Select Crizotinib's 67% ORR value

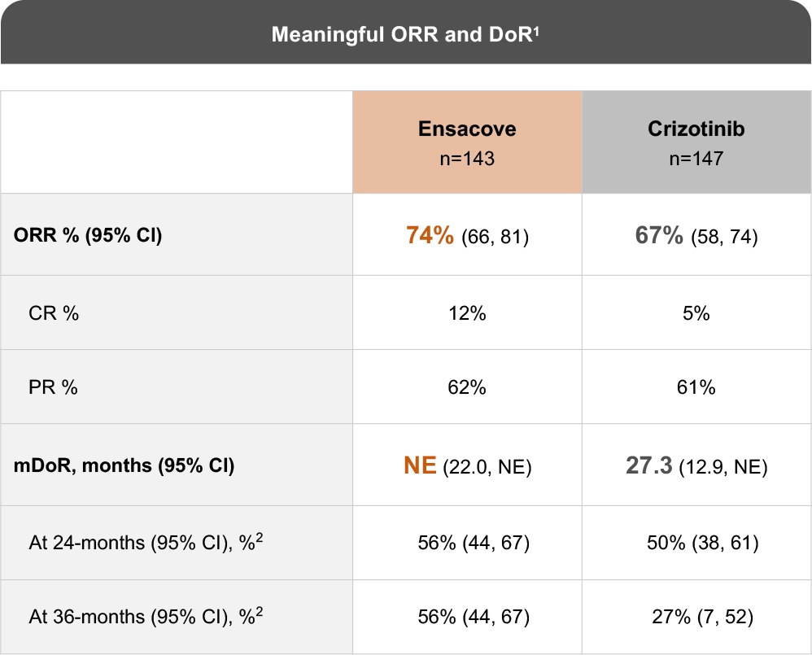(x=659, y=236)
